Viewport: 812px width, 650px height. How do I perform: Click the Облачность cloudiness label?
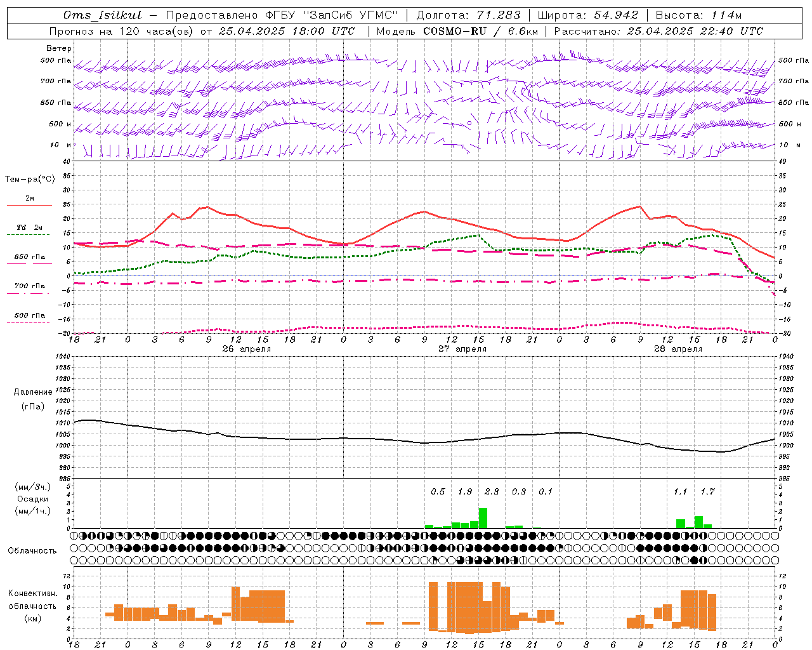[32, 551]
